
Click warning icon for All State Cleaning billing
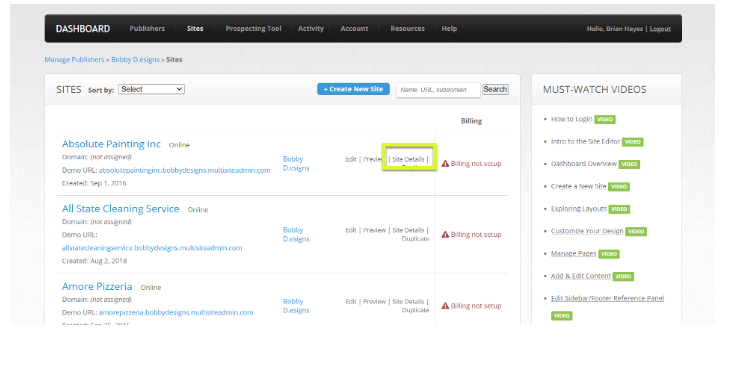click(445, 234)
